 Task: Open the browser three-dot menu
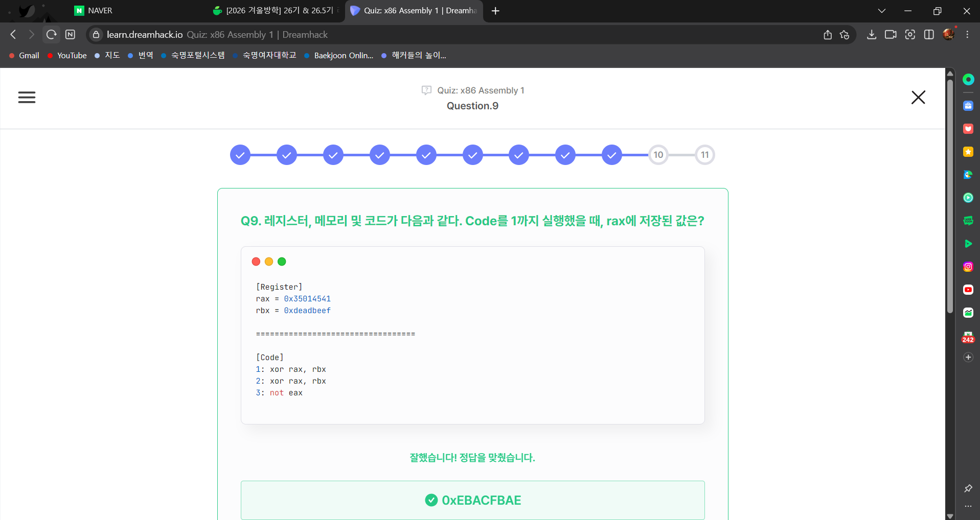click(967, 35)
